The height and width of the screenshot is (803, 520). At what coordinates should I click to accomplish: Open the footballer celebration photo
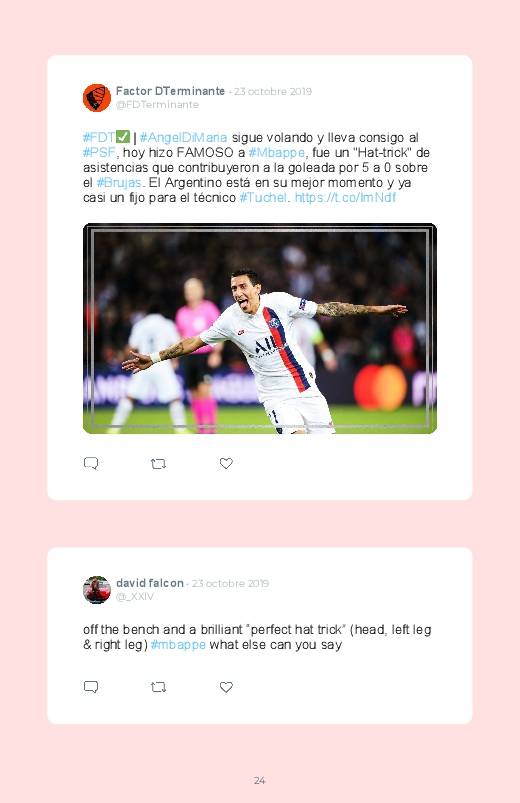pos(260,328)
